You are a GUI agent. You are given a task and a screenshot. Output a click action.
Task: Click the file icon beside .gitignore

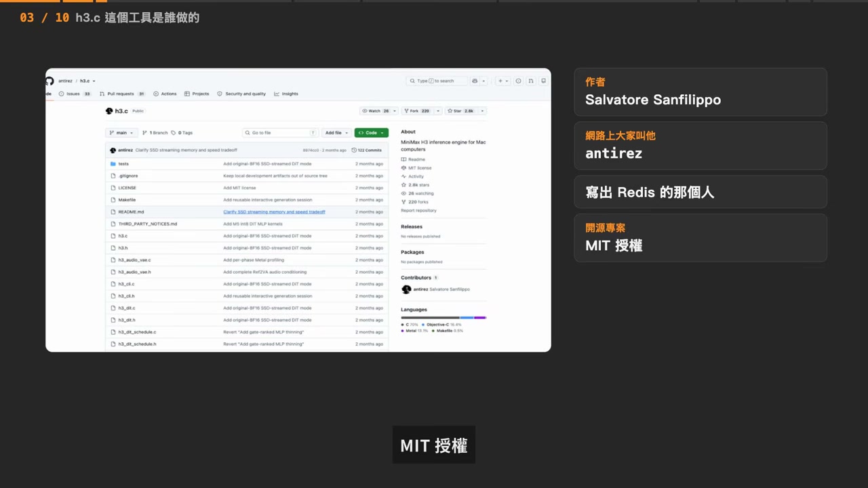pyautogui.click(x=113, y=176)
